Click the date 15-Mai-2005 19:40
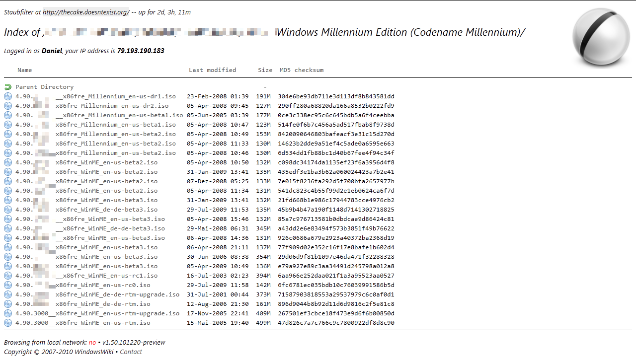 218,323
